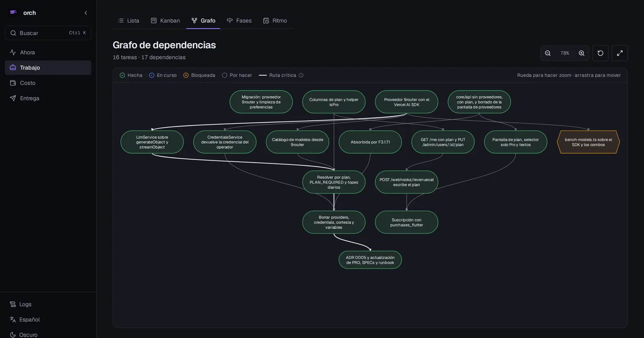The width and height of the screenshot is (644, 338).
Task: Go to Ahora in the sidebar
Action: (48, 52)
